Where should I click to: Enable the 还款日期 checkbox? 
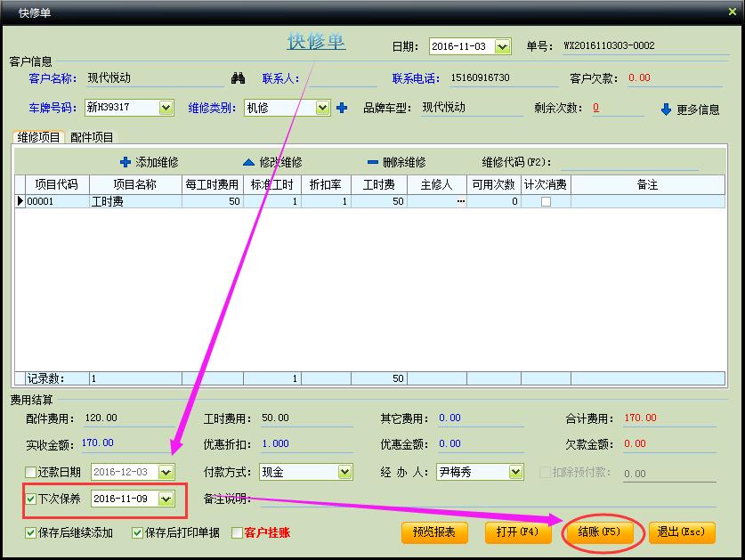click(x=30, y=472)
